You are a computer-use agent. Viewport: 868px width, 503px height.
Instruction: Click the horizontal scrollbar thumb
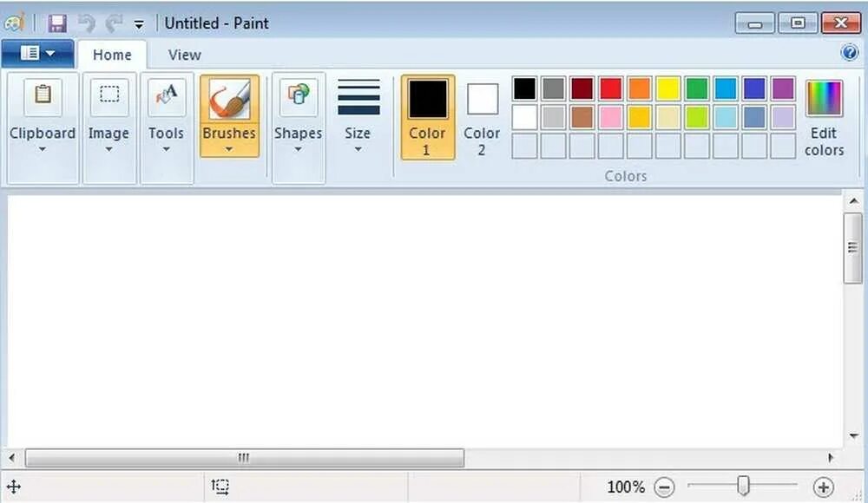click(244, 458)
